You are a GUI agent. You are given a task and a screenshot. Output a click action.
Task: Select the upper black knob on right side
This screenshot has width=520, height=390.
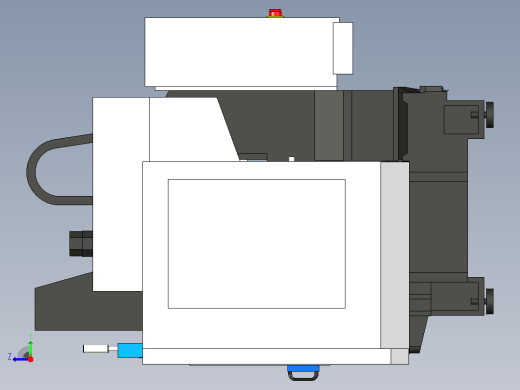(x=489, y=115)
